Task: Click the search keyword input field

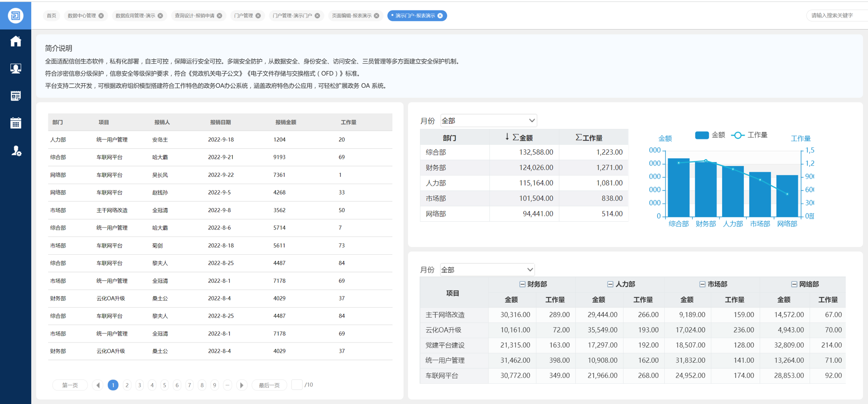Action: [x=835, y=16]
